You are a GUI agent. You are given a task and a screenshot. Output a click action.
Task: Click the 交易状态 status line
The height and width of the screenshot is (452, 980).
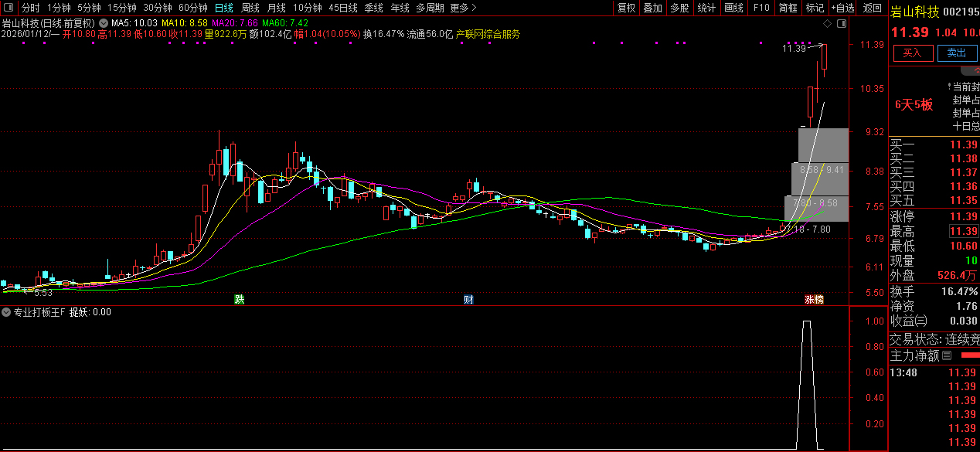coord(934,339)
